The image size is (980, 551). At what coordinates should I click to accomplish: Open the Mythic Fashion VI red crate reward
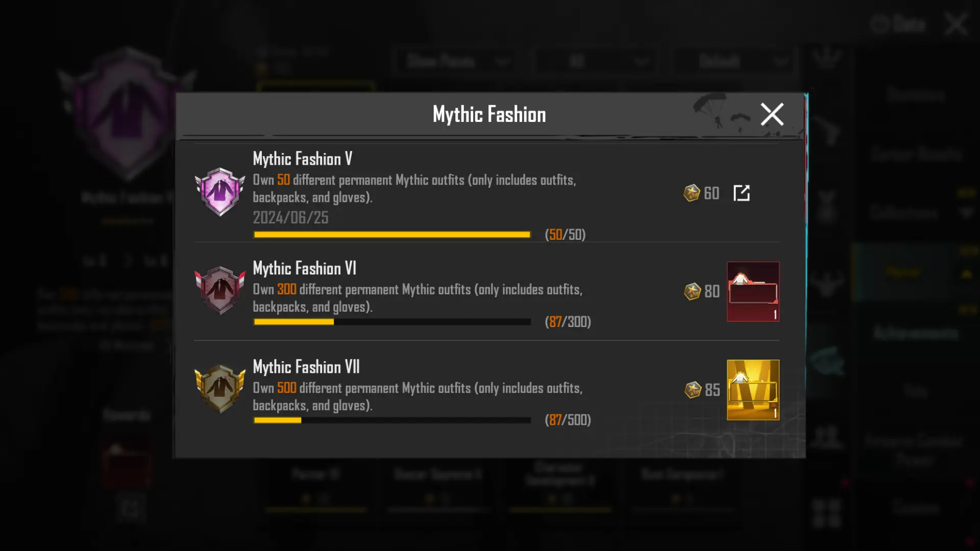tap(753, 292)
